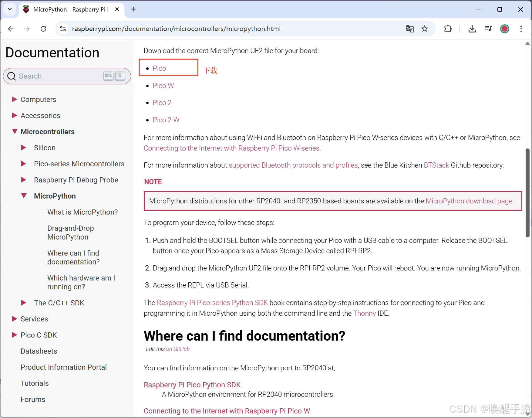The width and height of the screenshot is (532, 418).
Task: Click The C/C++ SDK label
Action: (x=59, y=303)
